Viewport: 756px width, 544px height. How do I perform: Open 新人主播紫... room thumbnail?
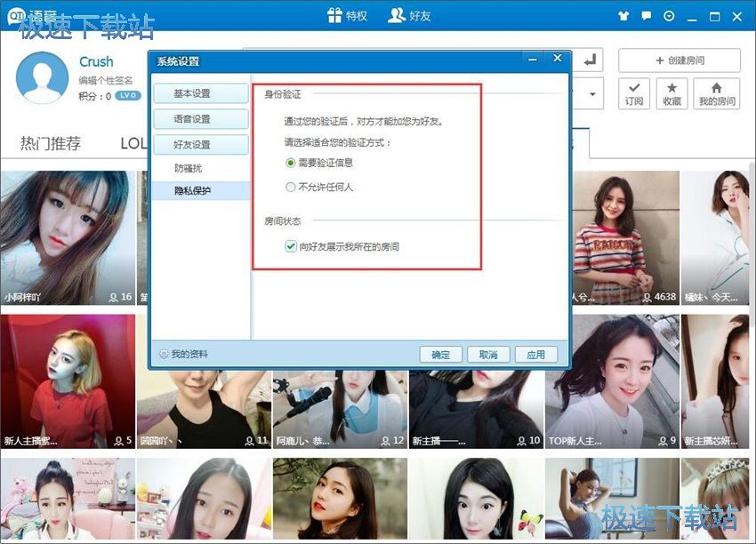coord(68,381)
